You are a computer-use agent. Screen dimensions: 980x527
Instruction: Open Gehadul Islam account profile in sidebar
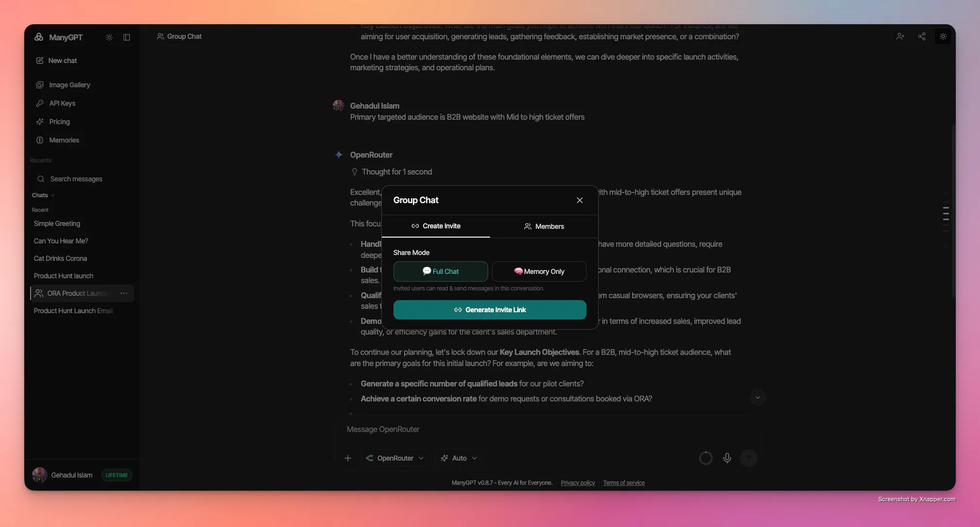(62, 475)
